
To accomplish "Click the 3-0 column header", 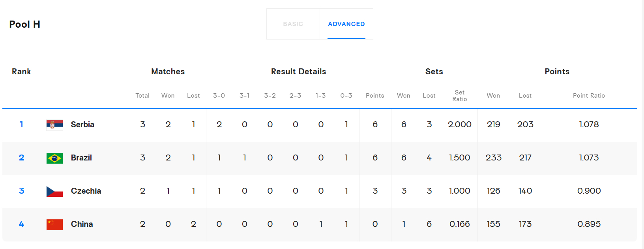I will coord(219,96).
